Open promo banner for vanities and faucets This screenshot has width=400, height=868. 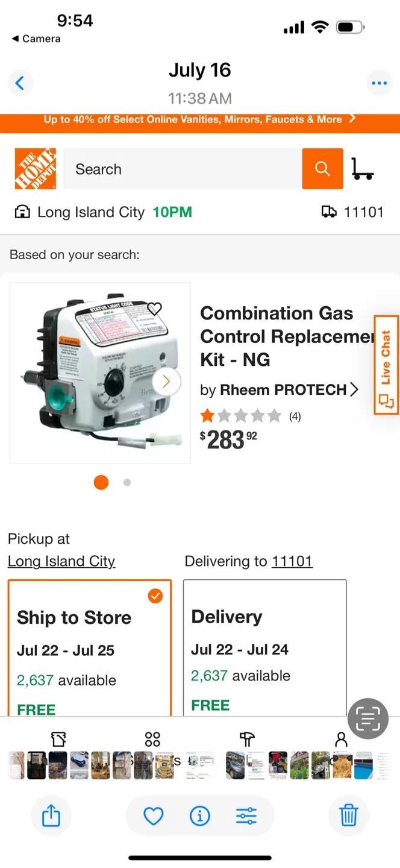pyautogui.click(x=200, y=119)
